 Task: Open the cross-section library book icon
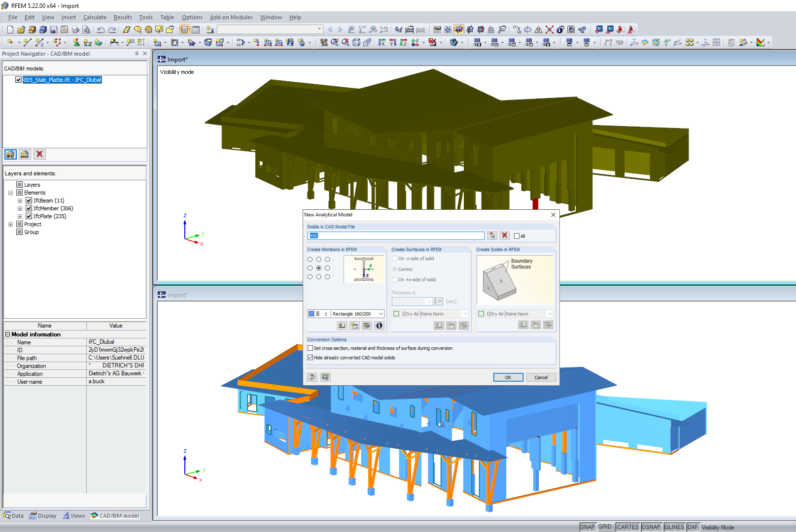point(342,326)
